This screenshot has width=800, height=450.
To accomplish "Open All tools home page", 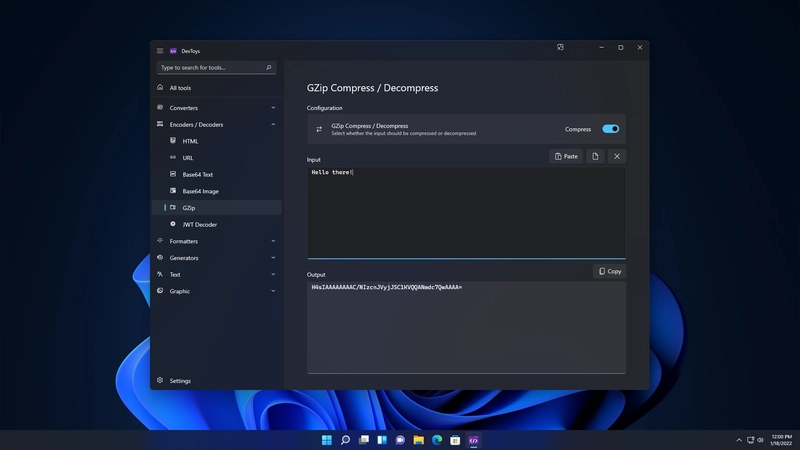I will [217, 88].
